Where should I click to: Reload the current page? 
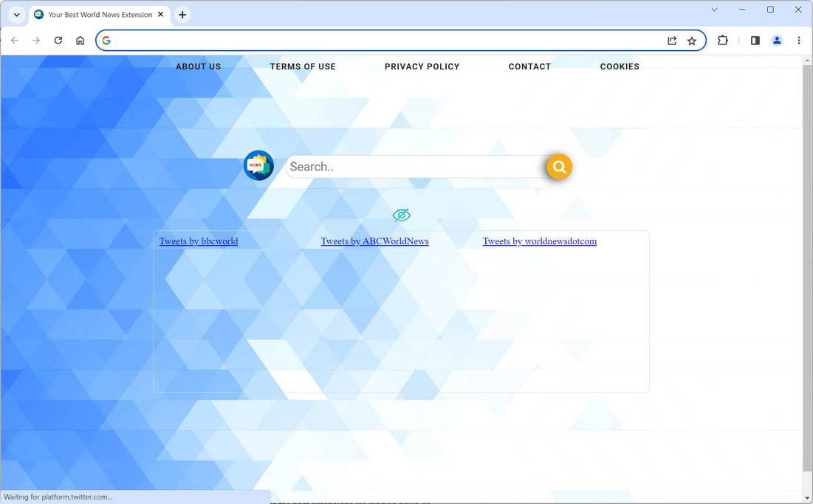58,41
